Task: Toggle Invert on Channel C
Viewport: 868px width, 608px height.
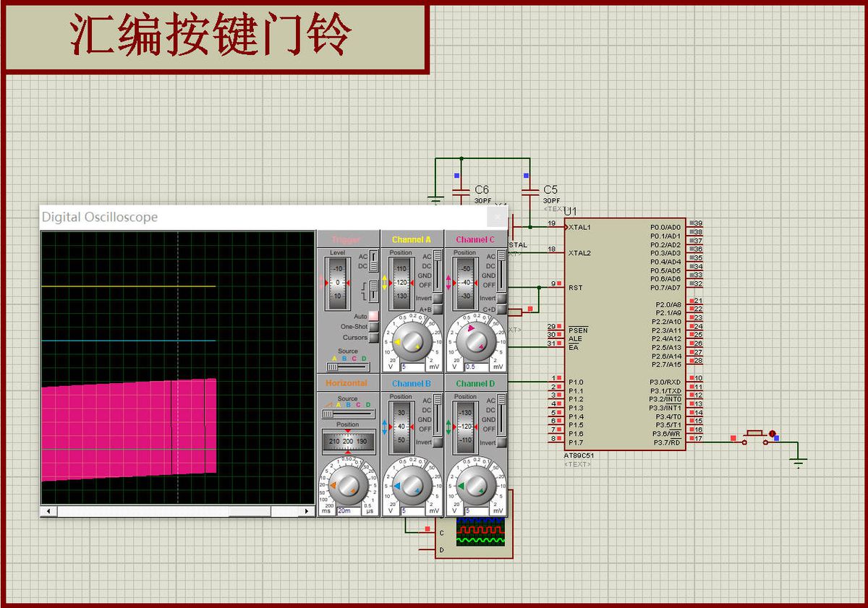Action: coord(501,298)
